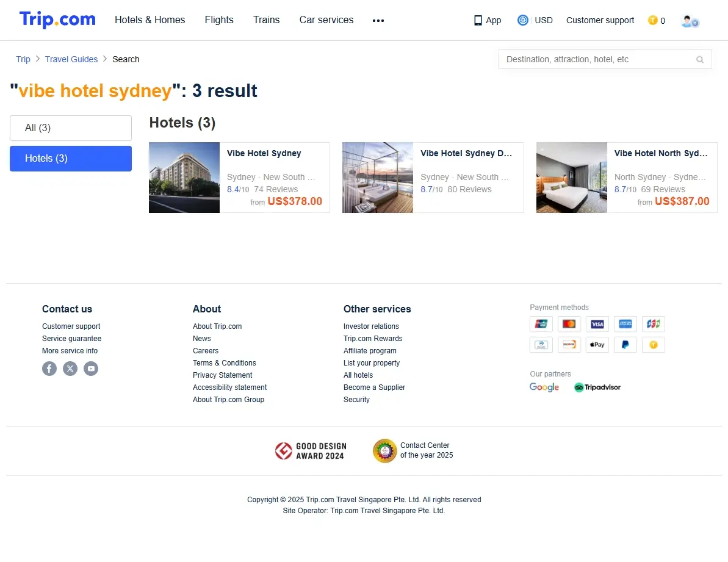Open Accessibility statement link
This screenshot has height=562, width=728.
[230, 387]
